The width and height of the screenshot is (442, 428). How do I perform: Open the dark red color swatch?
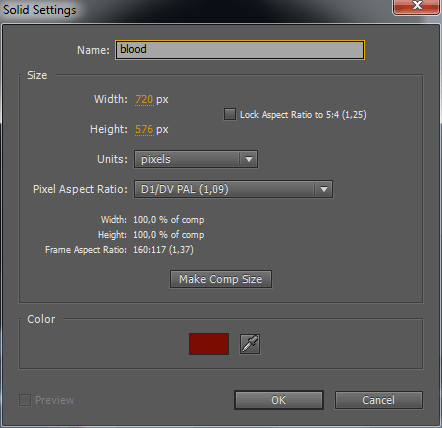(209, 344)
